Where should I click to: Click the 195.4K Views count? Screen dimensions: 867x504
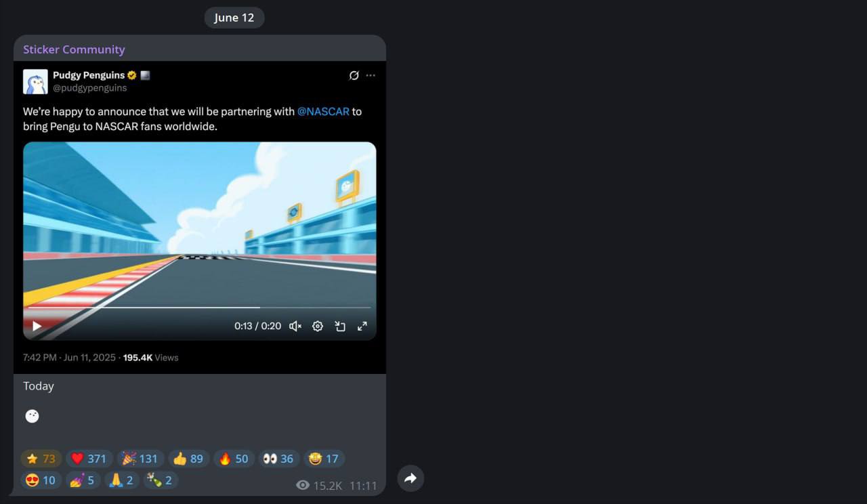[x=150, y=357]
